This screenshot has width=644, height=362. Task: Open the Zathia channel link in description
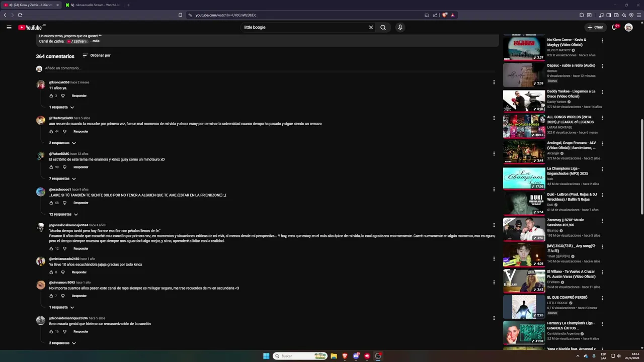pos(77,41)
